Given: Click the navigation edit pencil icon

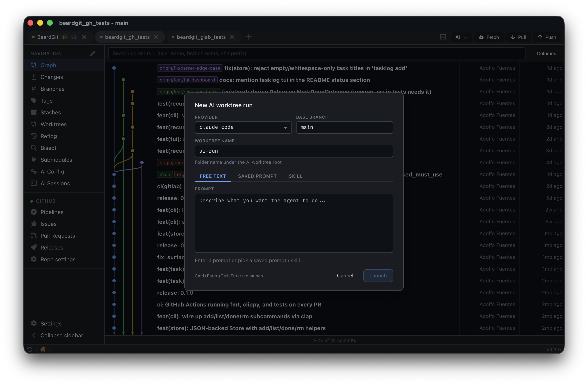Looking at the screenshot, I should (93, 53).
